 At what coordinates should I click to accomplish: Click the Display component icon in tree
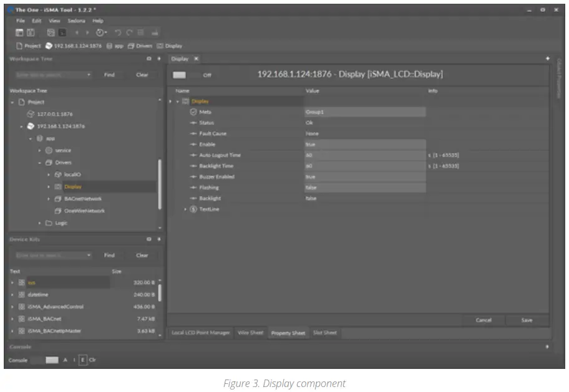[57, 187]
